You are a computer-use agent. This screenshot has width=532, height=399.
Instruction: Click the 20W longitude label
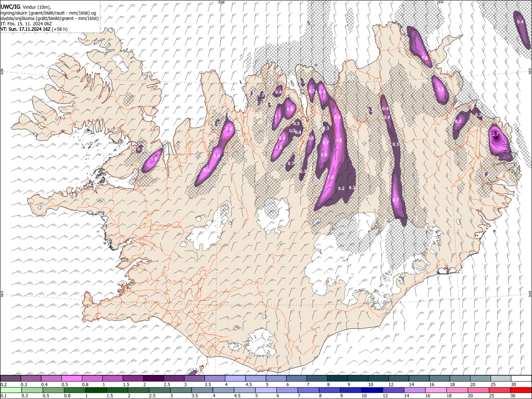tap(221, 2)
